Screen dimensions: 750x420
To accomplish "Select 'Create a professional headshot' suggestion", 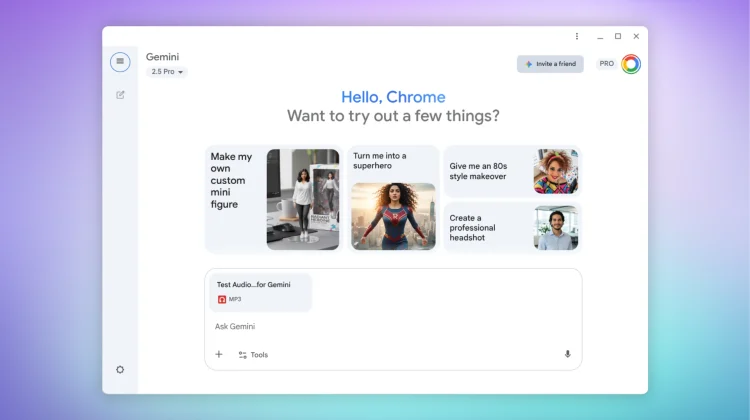I will tap(512, 227).
